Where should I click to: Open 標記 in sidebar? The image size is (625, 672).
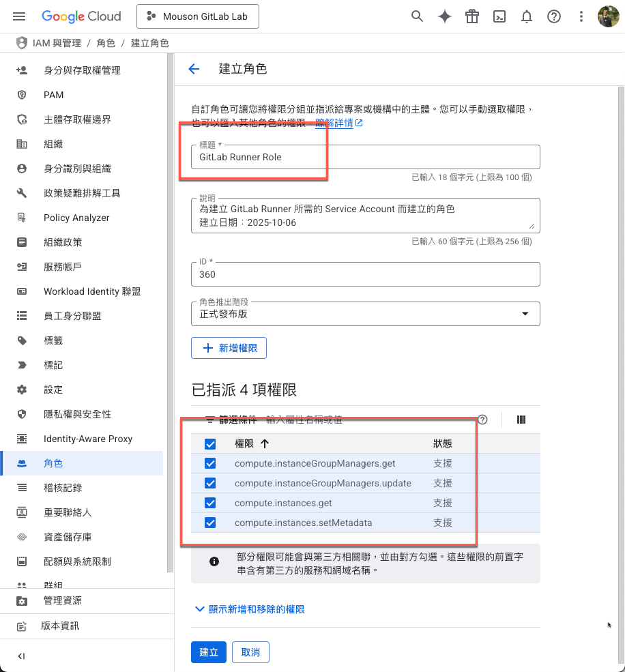(x=82, y=365)
